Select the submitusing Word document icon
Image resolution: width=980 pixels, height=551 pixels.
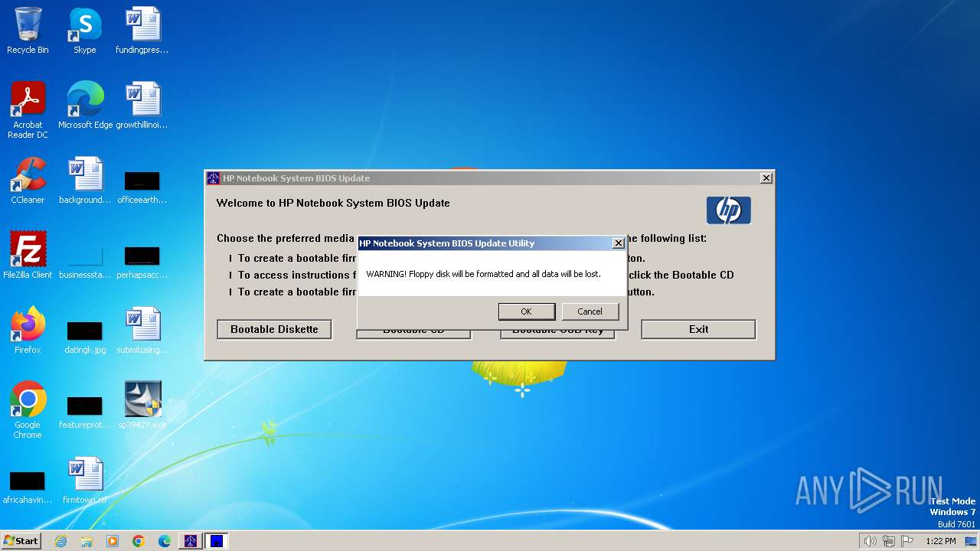pos(142,331)
